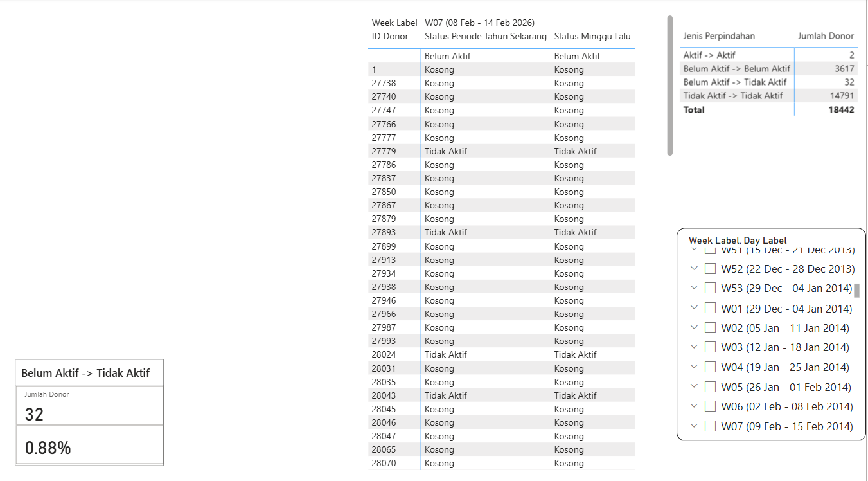
Task: Click the Belum Aktif -> Tidak Aktif card title
Action: [85, 373]
